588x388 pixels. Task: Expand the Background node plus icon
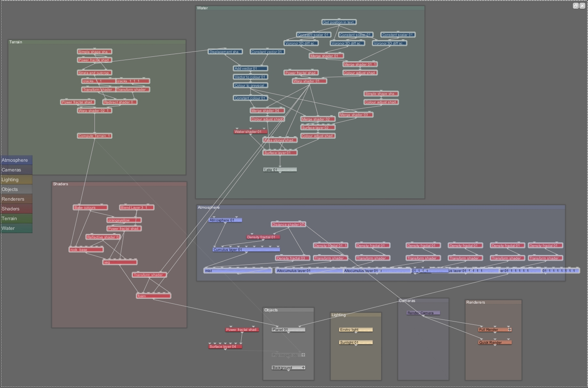coord(303,368)
